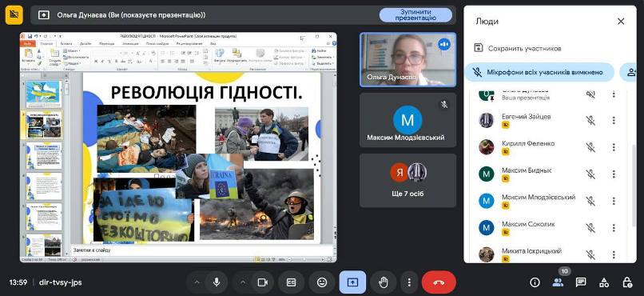Click the Мікрофони всіх учасників вимкнено chip
The width and height of the screenshot is (644, 296).
pos(539,72)
